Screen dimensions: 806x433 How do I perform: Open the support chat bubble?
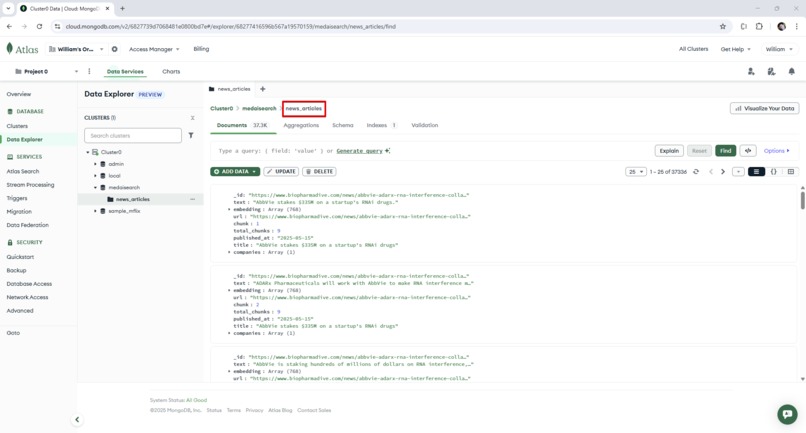787,413
